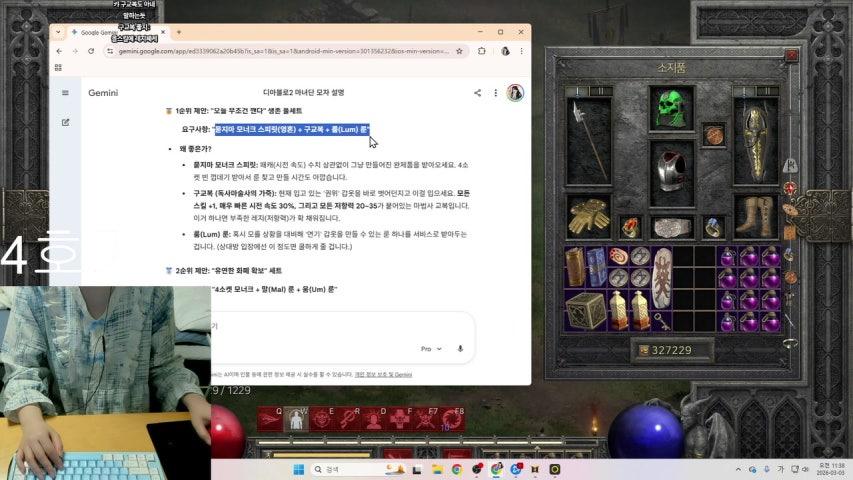
Task: Show hidden system tray icons
Action: (738, 469)
